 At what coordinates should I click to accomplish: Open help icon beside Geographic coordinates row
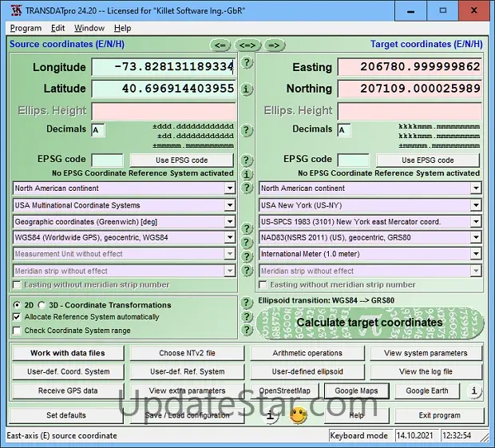click(247, 228)
